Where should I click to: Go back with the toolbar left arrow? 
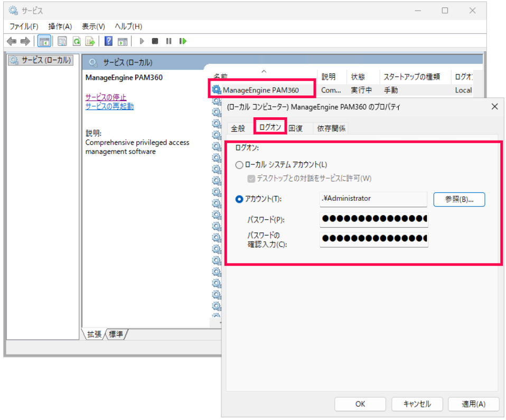pyautogui.click(x=12, y=41)
